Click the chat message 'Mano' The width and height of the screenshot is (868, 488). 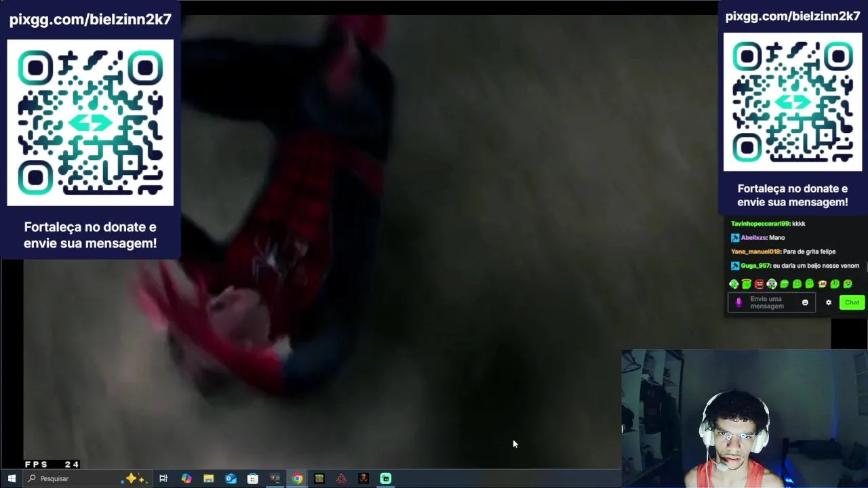(x=777, y=238)
